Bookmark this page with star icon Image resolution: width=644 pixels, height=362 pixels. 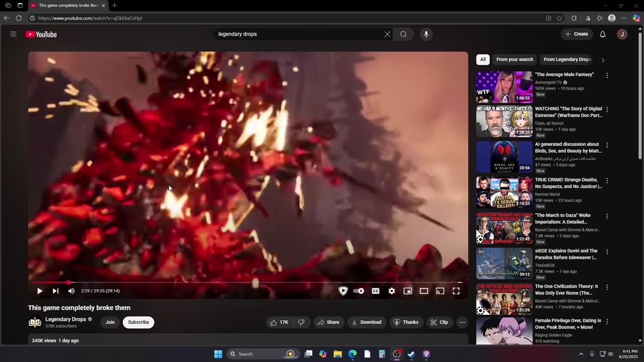coord(559,18)
